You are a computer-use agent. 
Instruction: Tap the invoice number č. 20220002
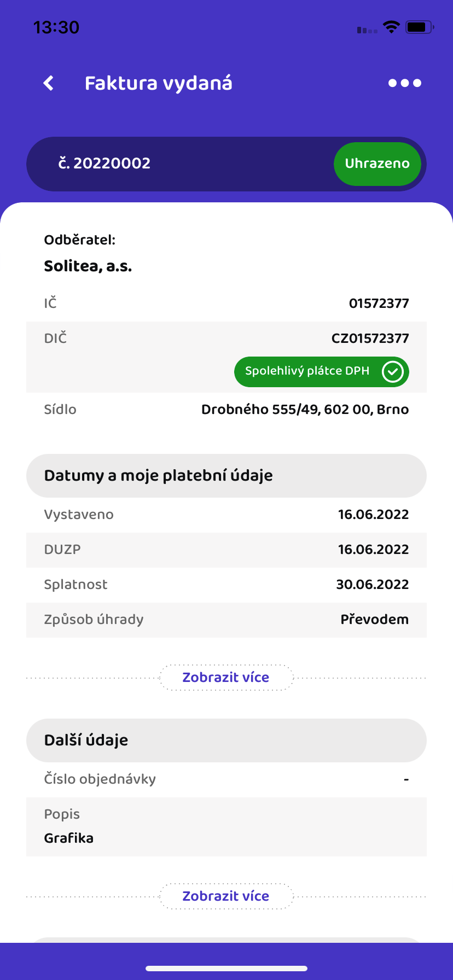(104, 164)
